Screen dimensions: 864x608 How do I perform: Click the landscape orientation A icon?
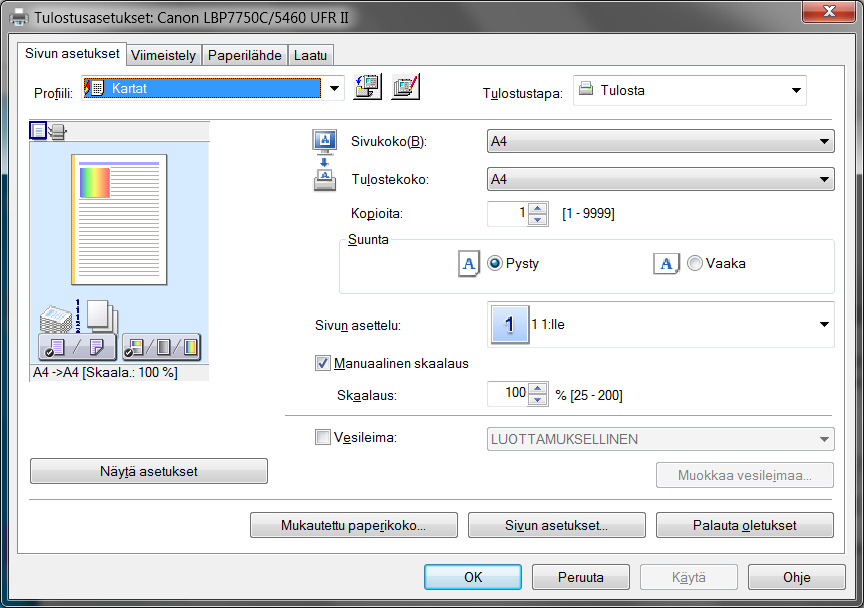(666, 263)
